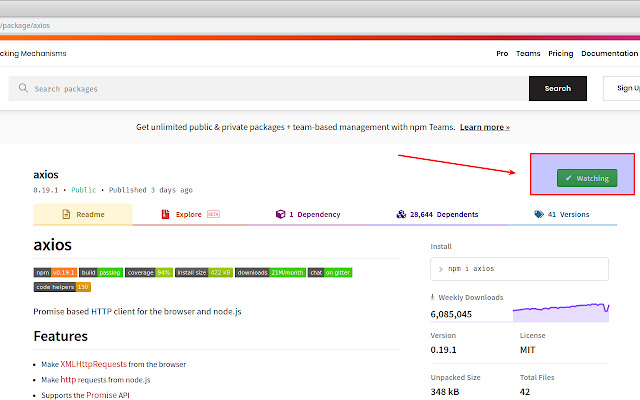
Task: Click the 6,085,045 downloads number
Action: 451,314
